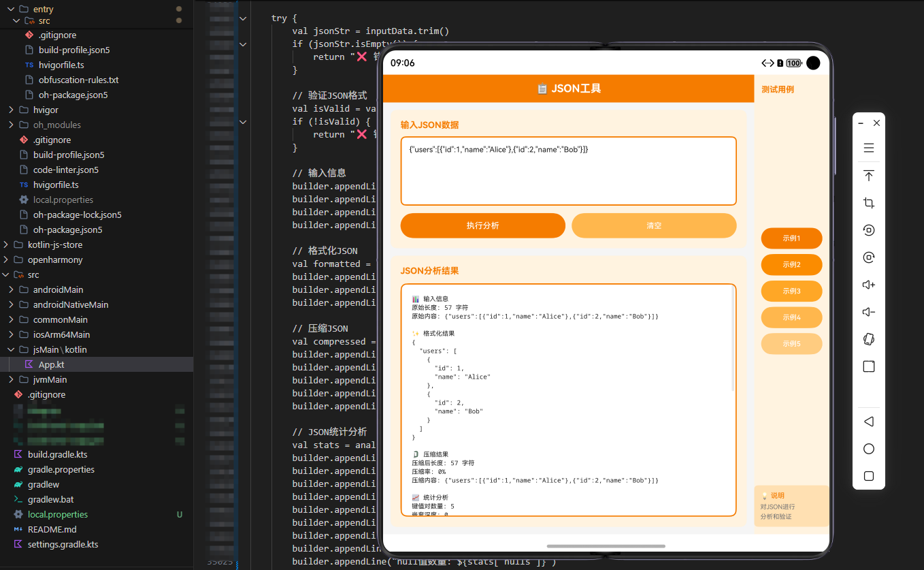Select the rotate device icon
Image resolution: width=924 pixels, height=570 pixels.
click(868, 229)
